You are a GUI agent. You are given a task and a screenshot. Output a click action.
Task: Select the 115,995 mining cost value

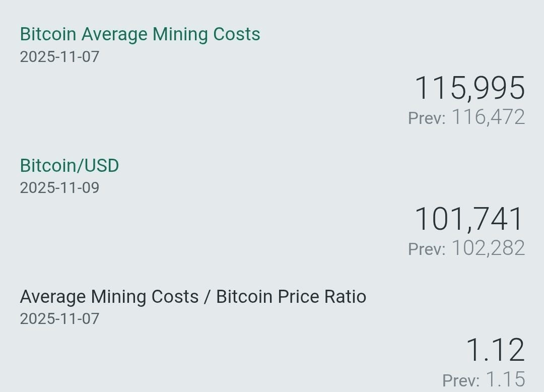pos(469,88)
